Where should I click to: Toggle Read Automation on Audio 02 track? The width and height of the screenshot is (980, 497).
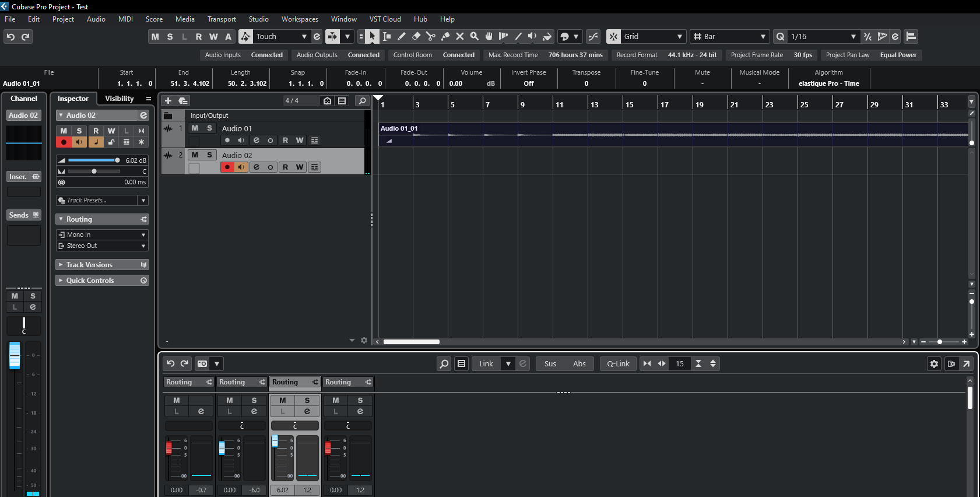tap(285, 167)
